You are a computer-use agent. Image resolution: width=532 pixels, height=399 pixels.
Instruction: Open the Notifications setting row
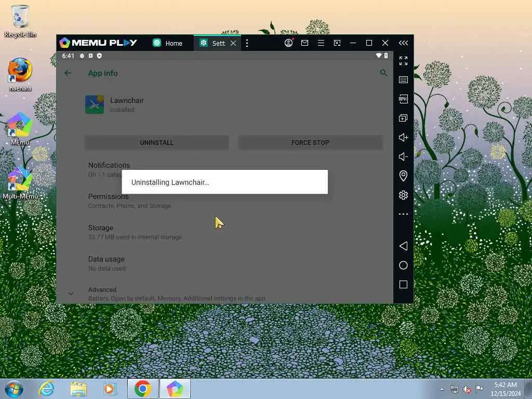point(224,169)
